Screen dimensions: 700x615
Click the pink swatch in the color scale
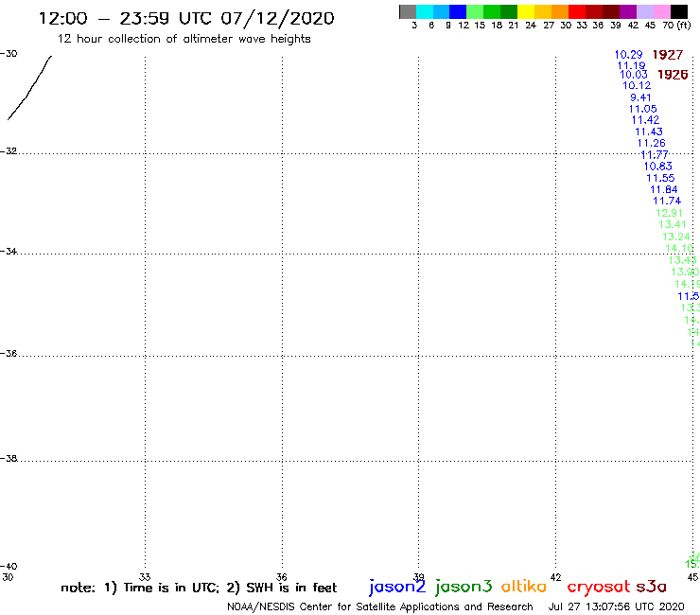(x=661, y=11)
